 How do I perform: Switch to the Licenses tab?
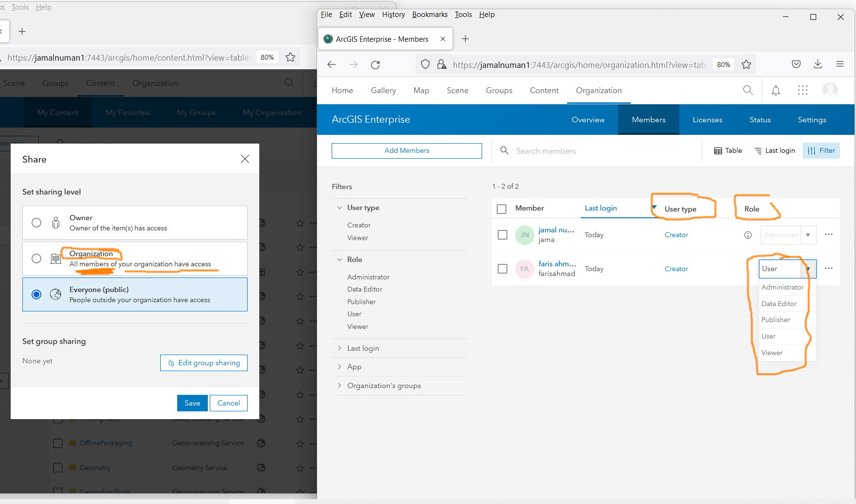click(707, 120)
